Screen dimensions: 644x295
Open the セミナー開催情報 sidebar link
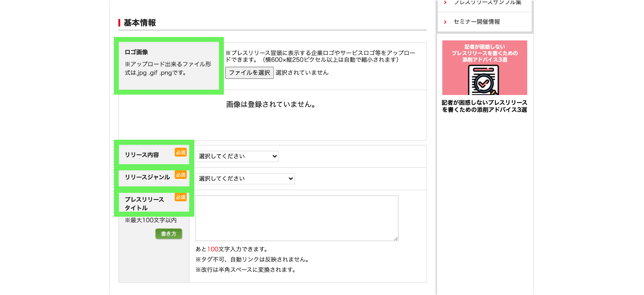476,22
